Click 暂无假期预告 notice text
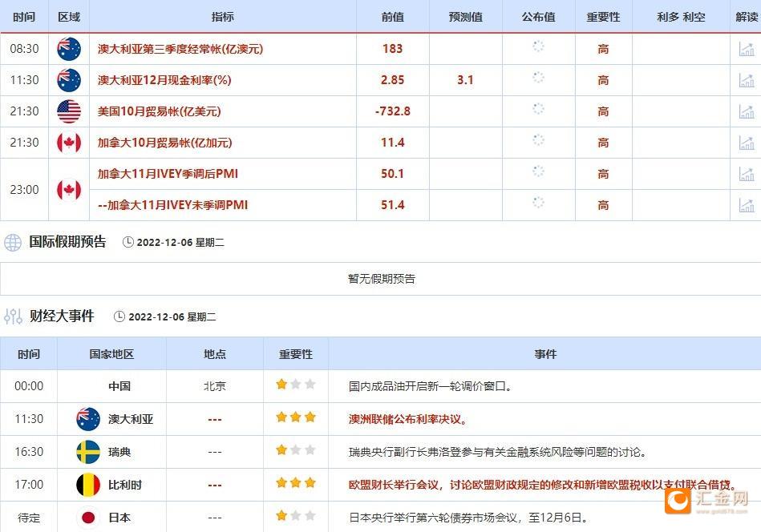 pyautogui.click(x=382, y=279)
